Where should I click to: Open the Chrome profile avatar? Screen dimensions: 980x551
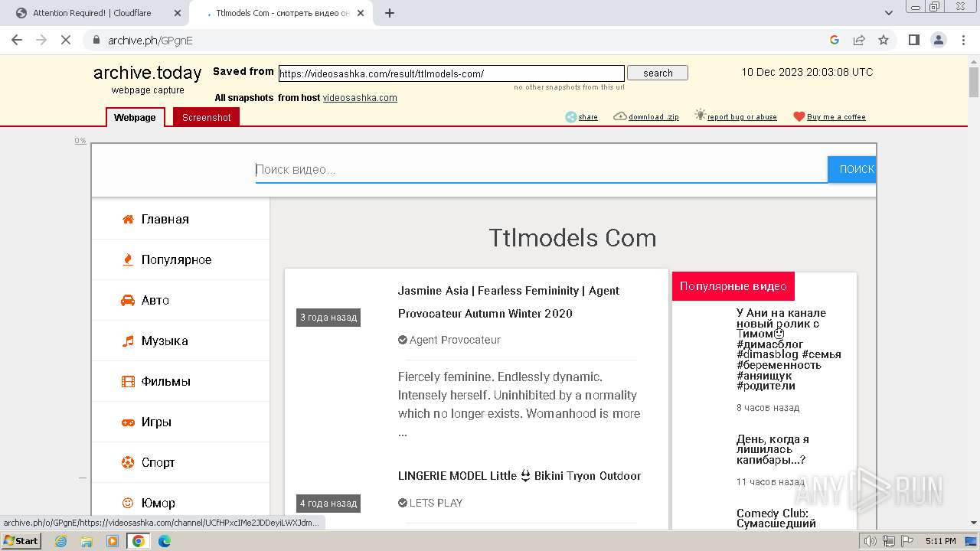(938, 40)
